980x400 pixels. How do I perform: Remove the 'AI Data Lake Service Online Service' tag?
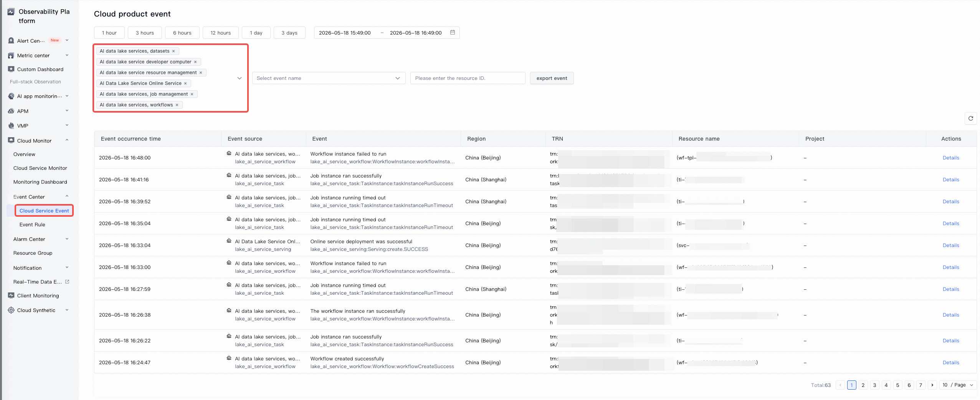(x=185, y=83)
